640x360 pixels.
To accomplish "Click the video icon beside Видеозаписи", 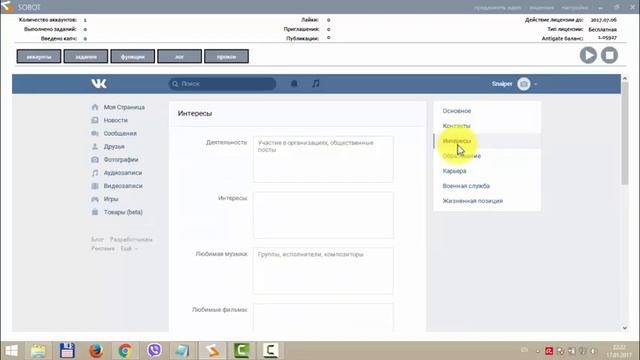I will [x=95, y=186].
